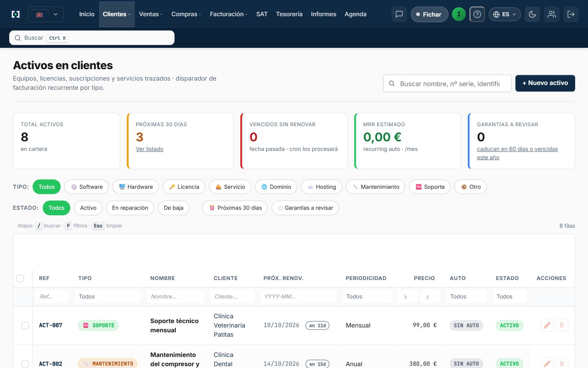
Task: Filter type by Software chip
Action: pyautogui.click(x=87, y=187)
